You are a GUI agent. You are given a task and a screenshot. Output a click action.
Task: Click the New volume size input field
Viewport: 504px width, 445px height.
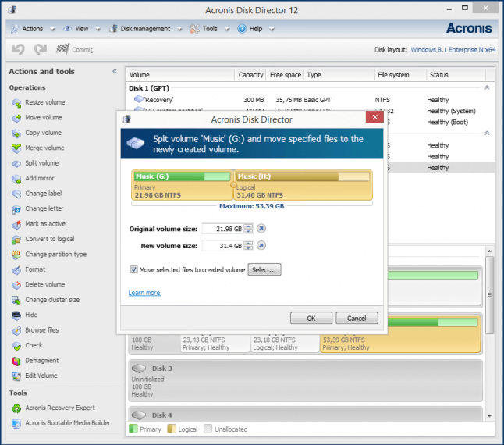point(222,246)
